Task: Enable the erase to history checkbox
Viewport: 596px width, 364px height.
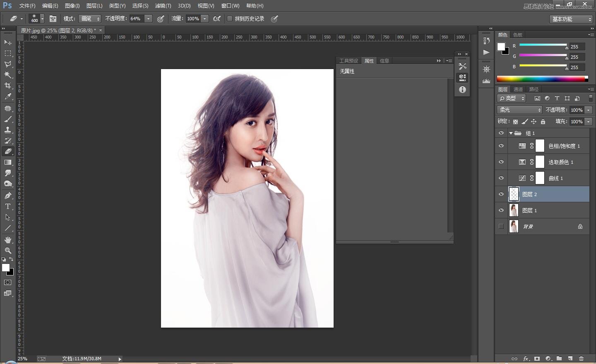Action: click(x=230, y=19)
